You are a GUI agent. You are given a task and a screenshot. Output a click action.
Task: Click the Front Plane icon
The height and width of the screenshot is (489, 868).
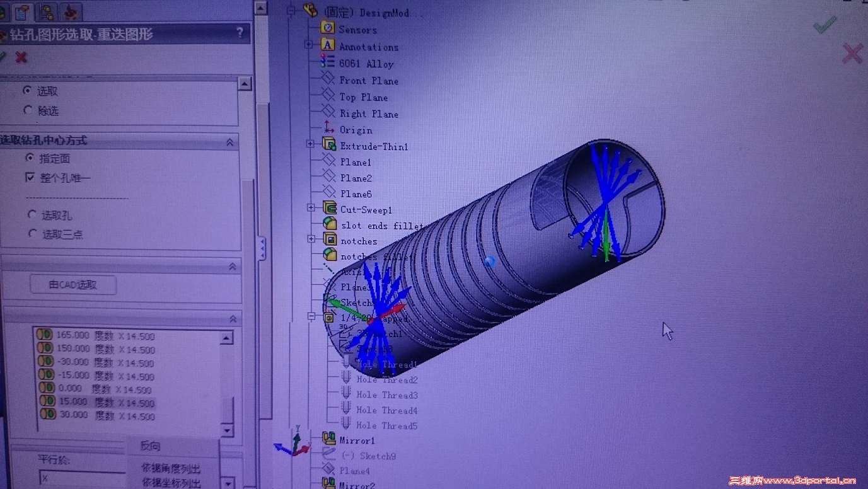point(328,78)
